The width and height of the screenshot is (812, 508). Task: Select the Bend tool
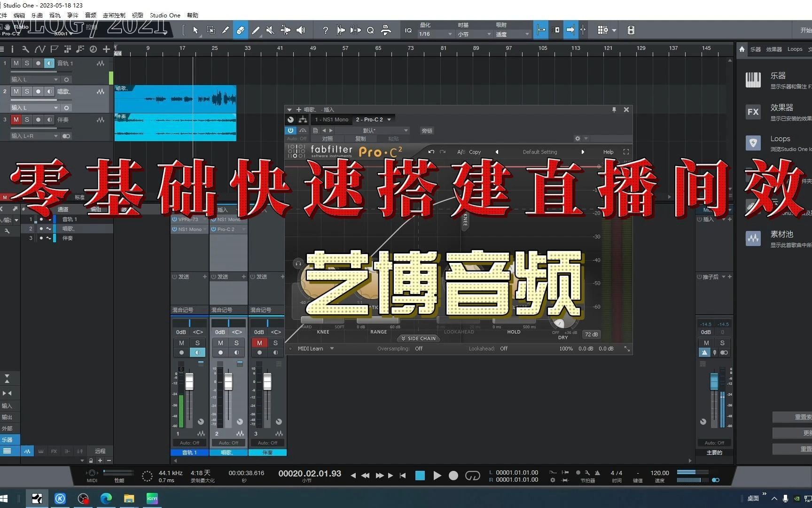[285, 30]
